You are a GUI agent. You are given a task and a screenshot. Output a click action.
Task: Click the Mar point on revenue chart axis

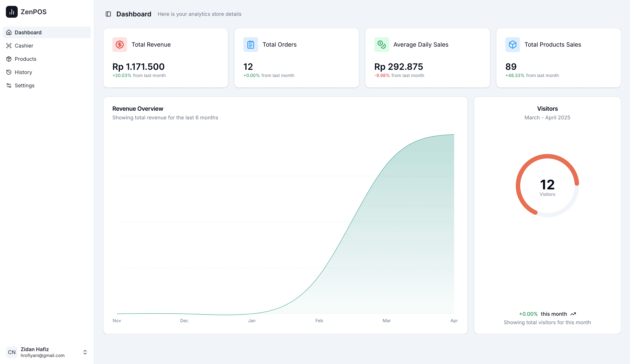point(386,321)
